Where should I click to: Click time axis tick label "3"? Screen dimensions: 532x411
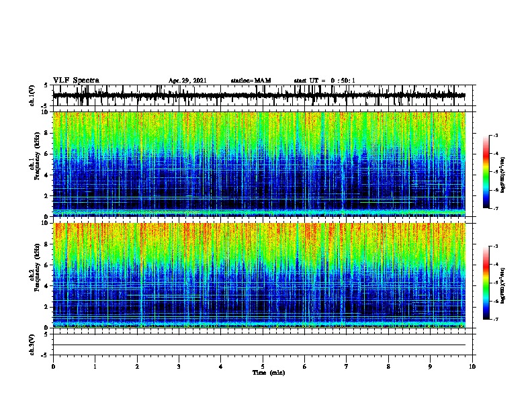pos(179,367)
